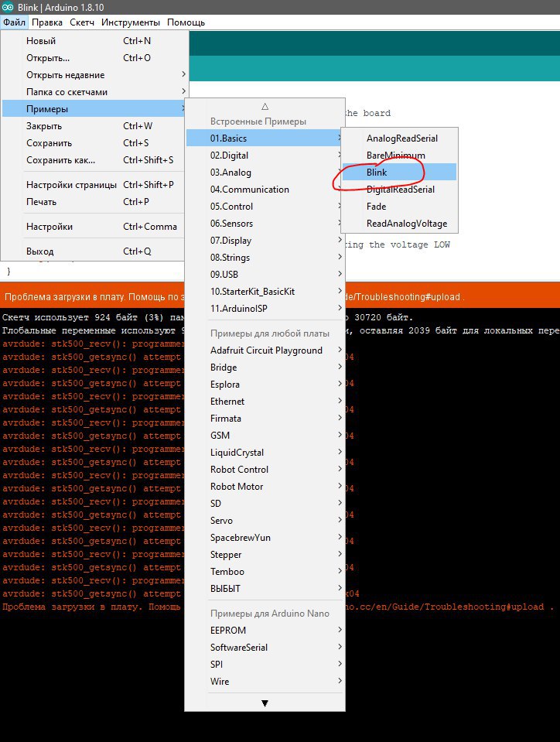Open Настройки preferences entry
560x742 pixels.
point(94,226)
